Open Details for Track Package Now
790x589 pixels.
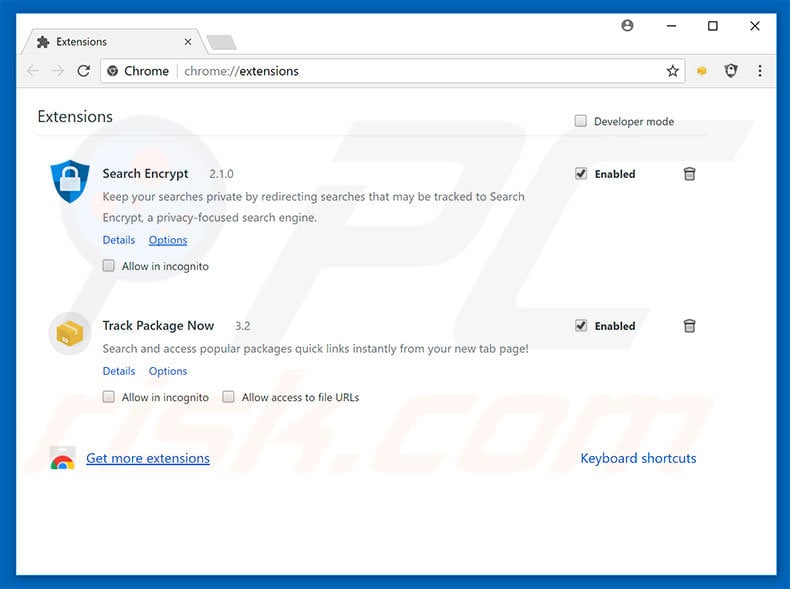coord(119,371)
